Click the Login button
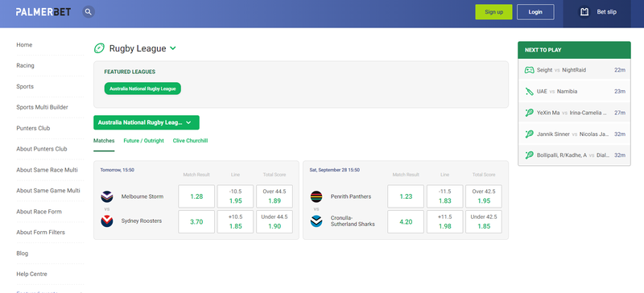 [x=535, y=12]
